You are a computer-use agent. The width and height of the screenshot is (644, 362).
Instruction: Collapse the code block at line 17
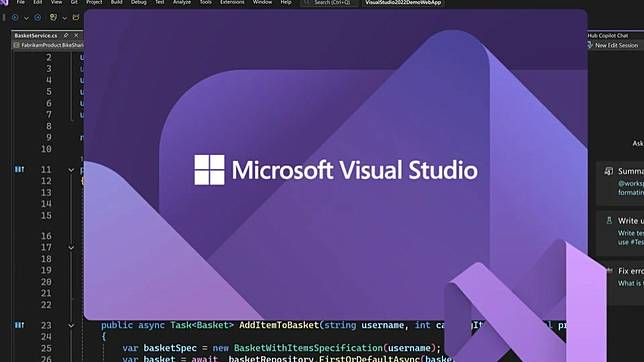pyautogui.click(x=71, y=247)
